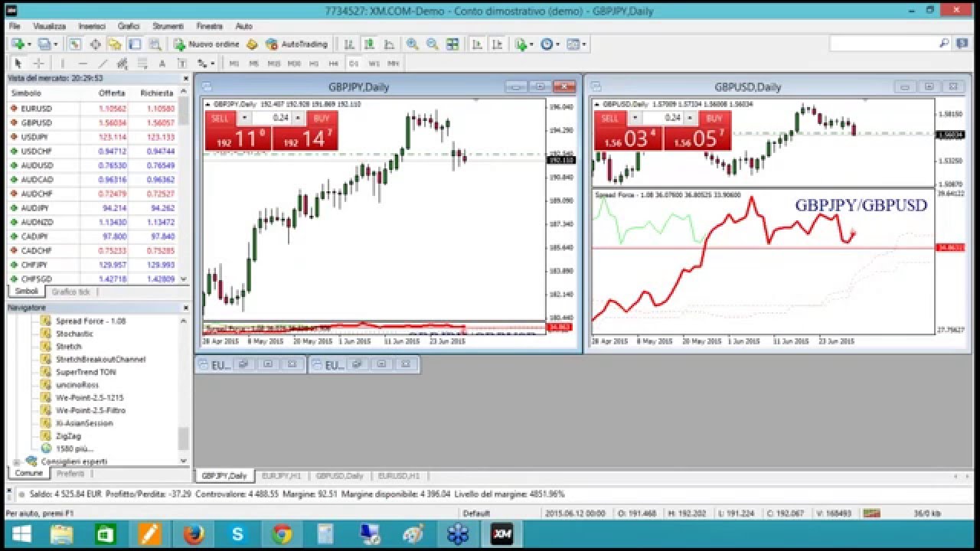Open the Visualizza menu
Viewport: 980px width, 551px height.
50,26
